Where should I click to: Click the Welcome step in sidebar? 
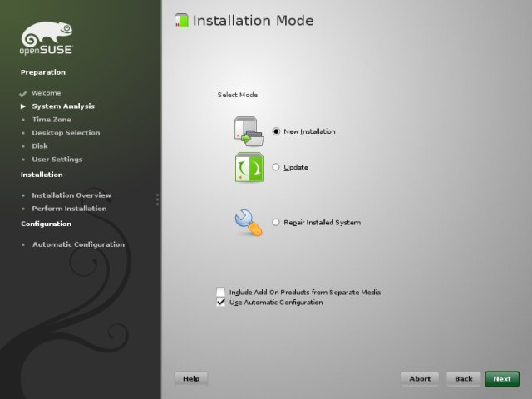click(x=47, y=93)
